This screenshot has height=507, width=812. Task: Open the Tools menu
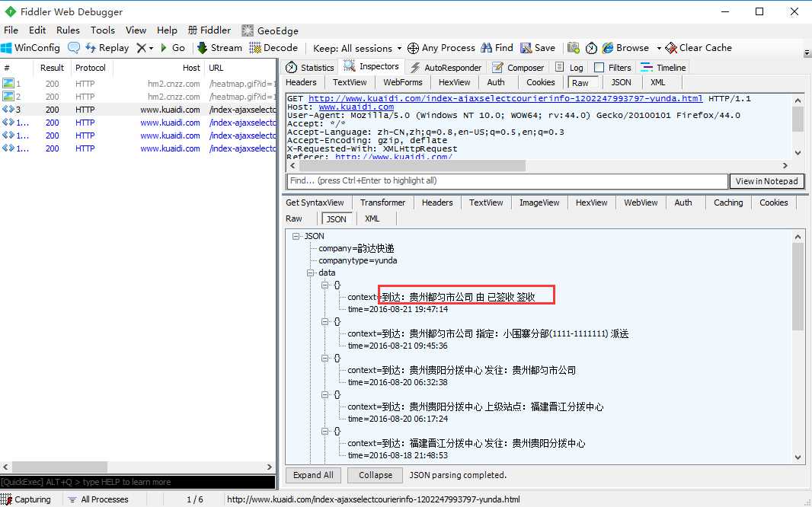103,30
